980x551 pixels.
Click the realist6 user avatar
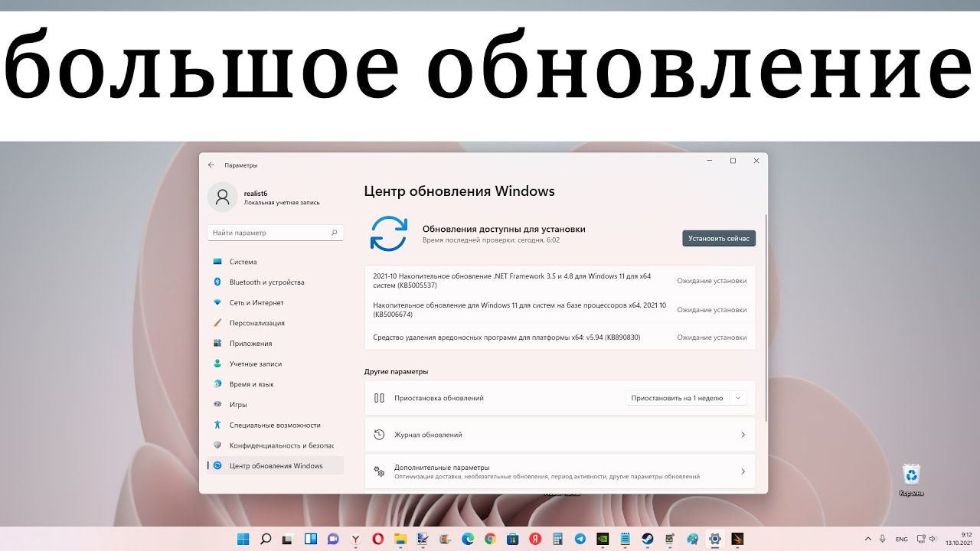(x=223, y=197)
